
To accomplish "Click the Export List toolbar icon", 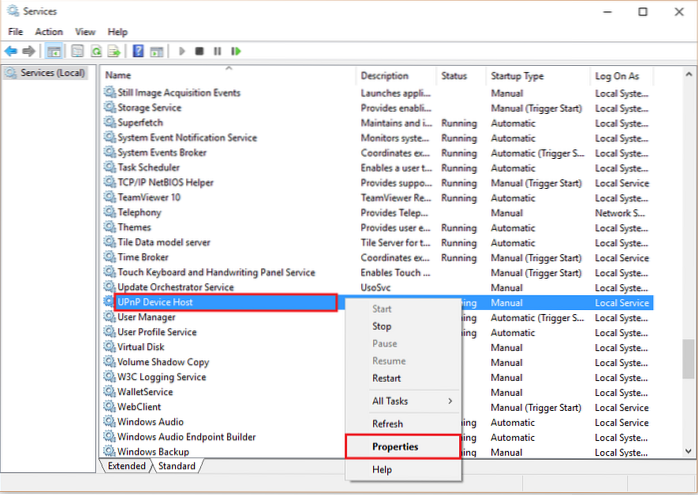I will (114, 51).
